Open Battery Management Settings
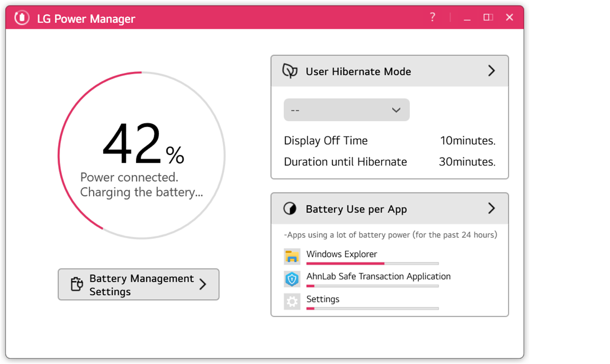This screenshot has height=364, width=610. click(x=138, y=284)
